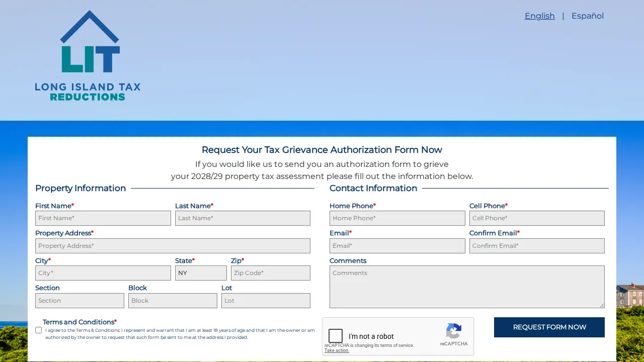Click the 2028/29 property tax assessment sentence
The height and width of the screenshot is (362, 644).
(x=322, y=176)
